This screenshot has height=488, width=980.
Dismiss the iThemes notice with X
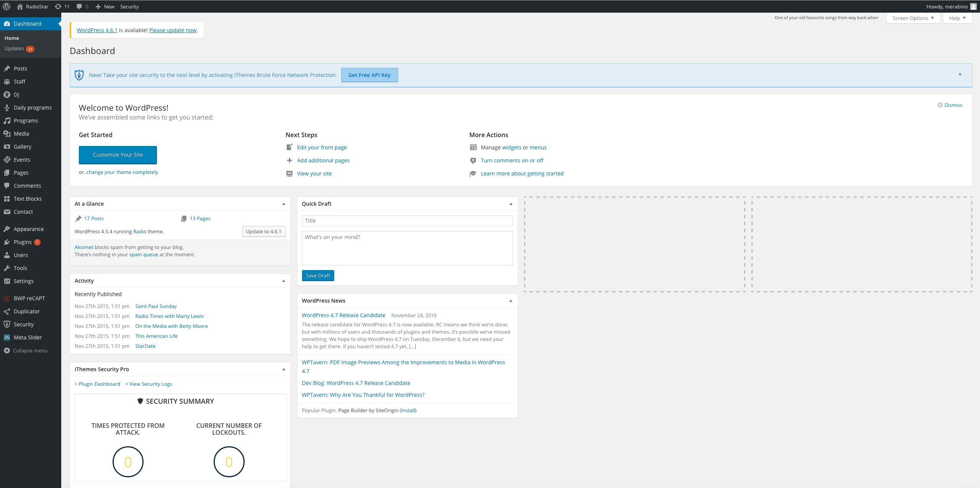pos(960,74)
